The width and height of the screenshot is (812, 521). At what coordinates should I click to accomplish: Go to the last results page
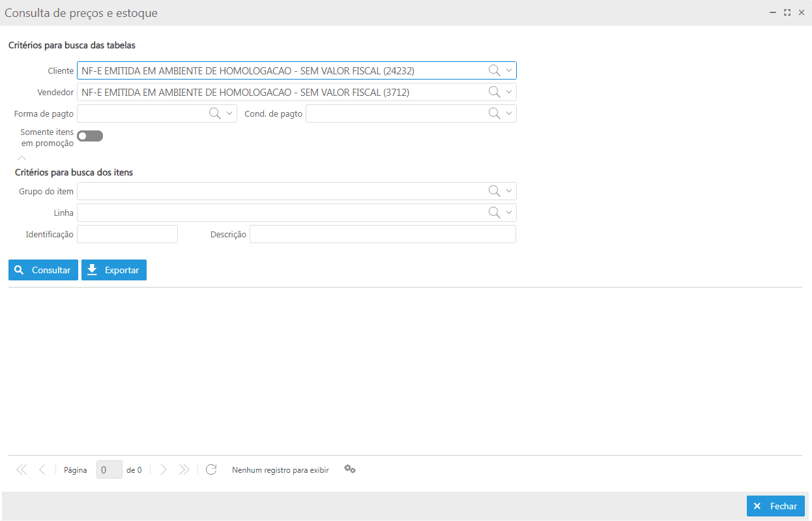pos(184,469)
